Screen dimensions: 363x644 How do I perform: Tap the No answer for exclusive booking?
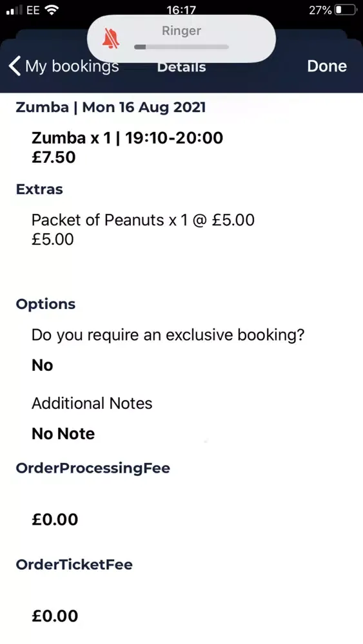pyautogui.click(x=43, y=365)
